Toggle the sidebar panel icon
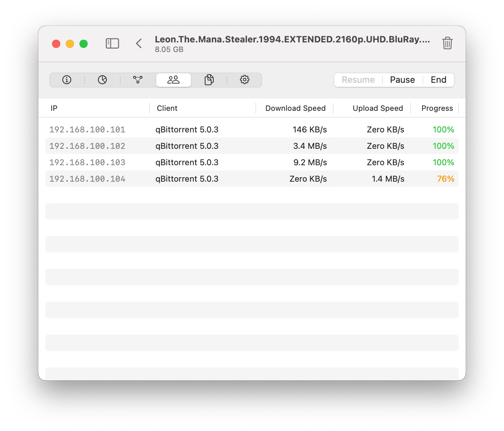The width and height of the screenshot is (504, 431). click(x=112, y=43)
